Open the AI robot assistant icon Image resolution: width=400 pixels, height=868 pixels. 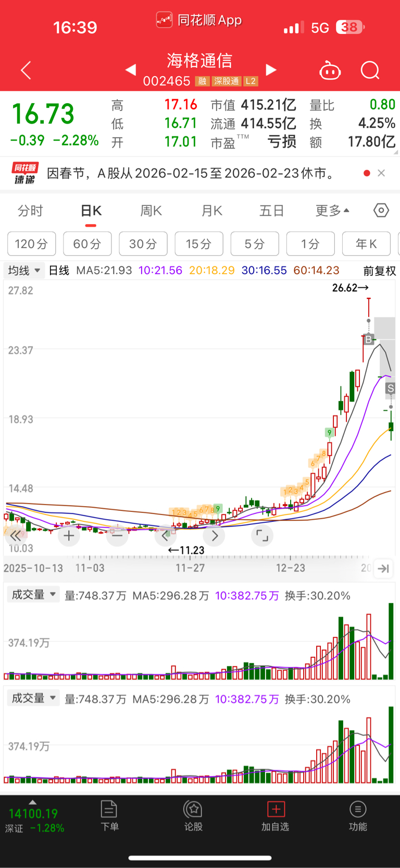[330, 70]
